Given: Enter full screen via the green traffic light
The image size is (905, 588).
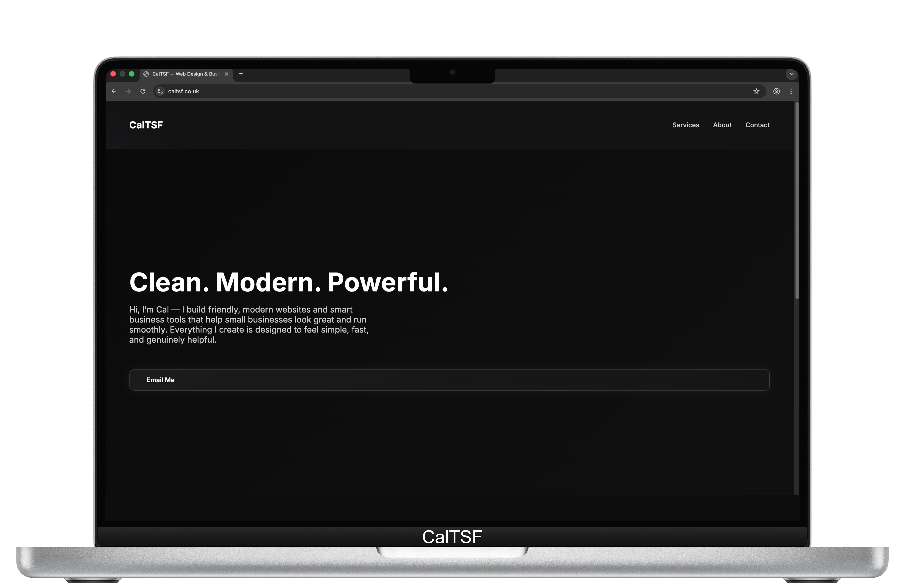Looking at the screenshot, I should 131,74.
